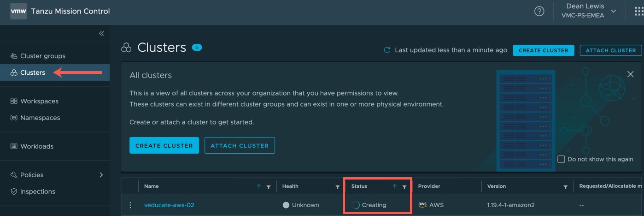Refresh the clusters list
This screenshot has height=216, width=644.
387,50
